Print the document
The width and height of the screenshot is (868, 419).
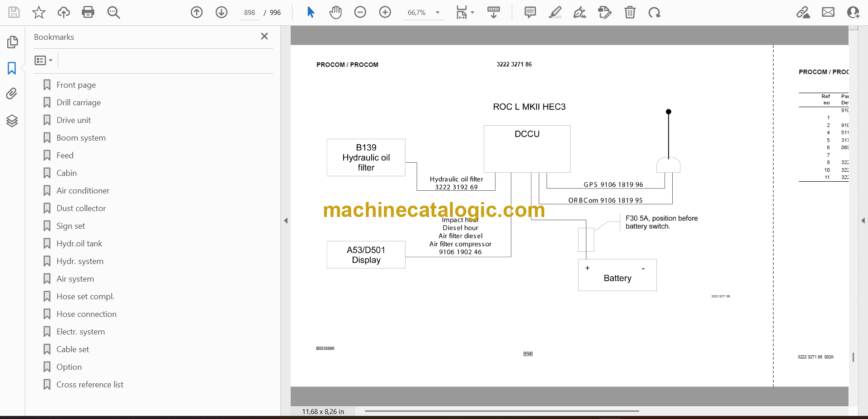click(88, 12)
